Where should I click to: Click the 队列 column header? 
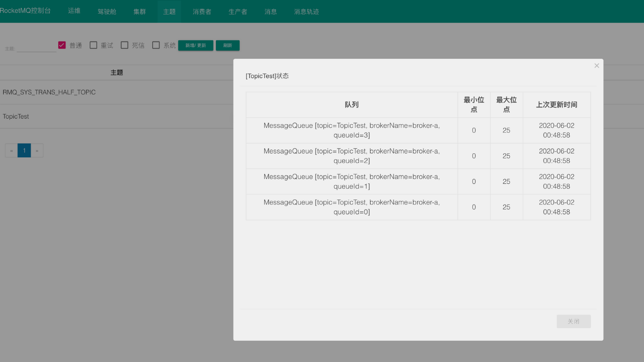click(x=352, y=105)
